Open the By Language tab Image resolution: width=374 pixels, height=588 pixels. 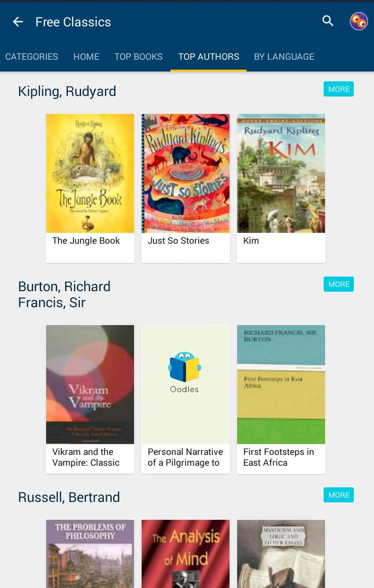click(x=284, y=56)
